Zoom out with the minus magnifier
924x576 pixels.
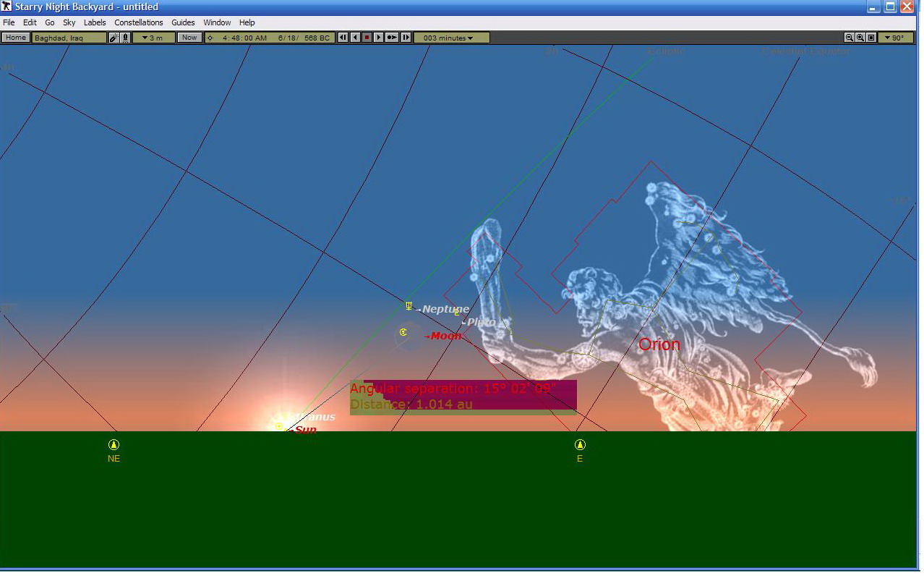849,38
